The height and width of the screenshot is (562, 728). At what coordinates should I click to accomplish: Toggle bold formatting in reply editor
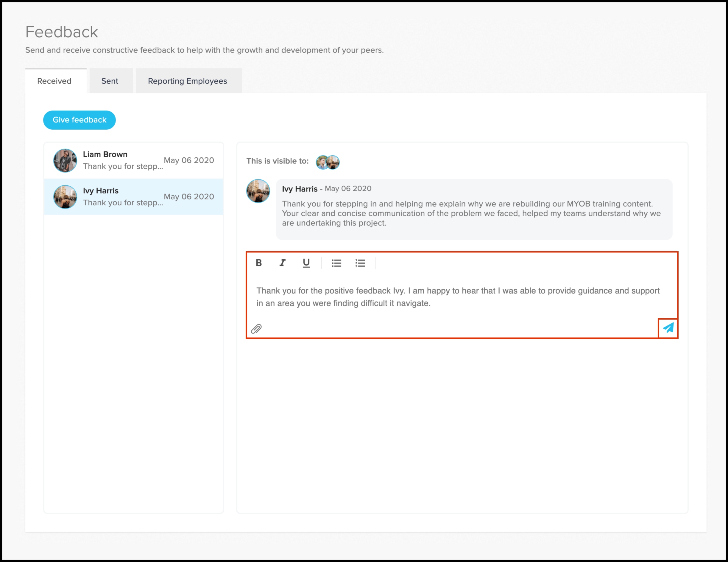259,263
